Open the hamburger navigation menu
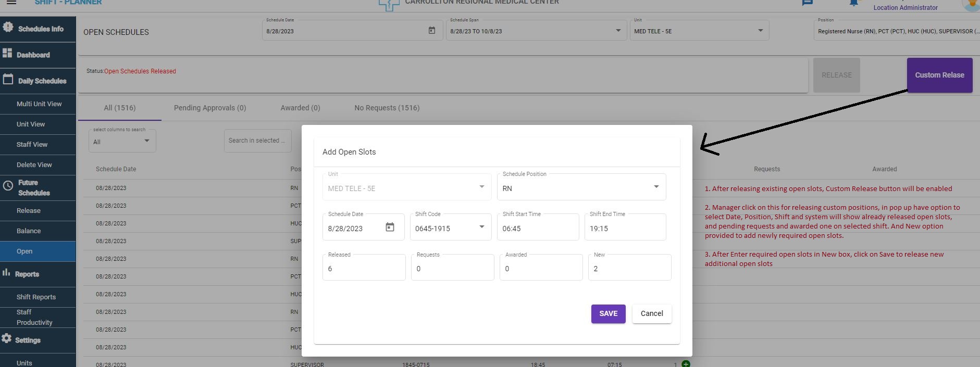 pos(11,2)
